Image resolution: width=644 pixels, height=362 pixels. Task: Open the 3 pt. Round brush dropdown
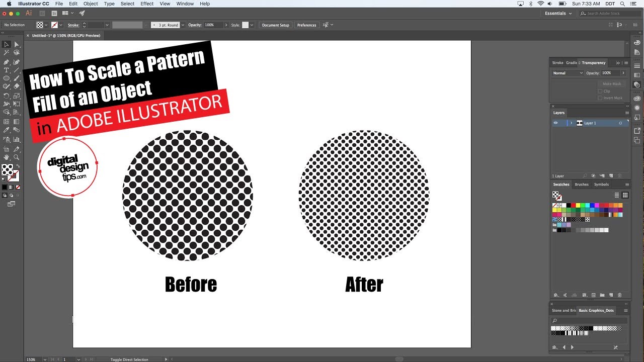click(182, 25)
